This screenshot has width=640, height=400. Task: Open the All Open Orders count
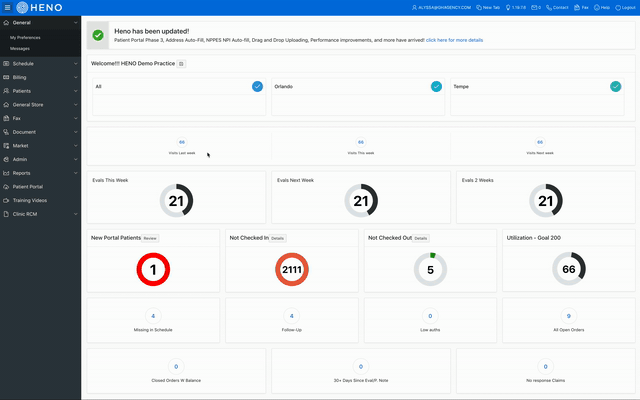pyautogui.click(x=569, y=316)
